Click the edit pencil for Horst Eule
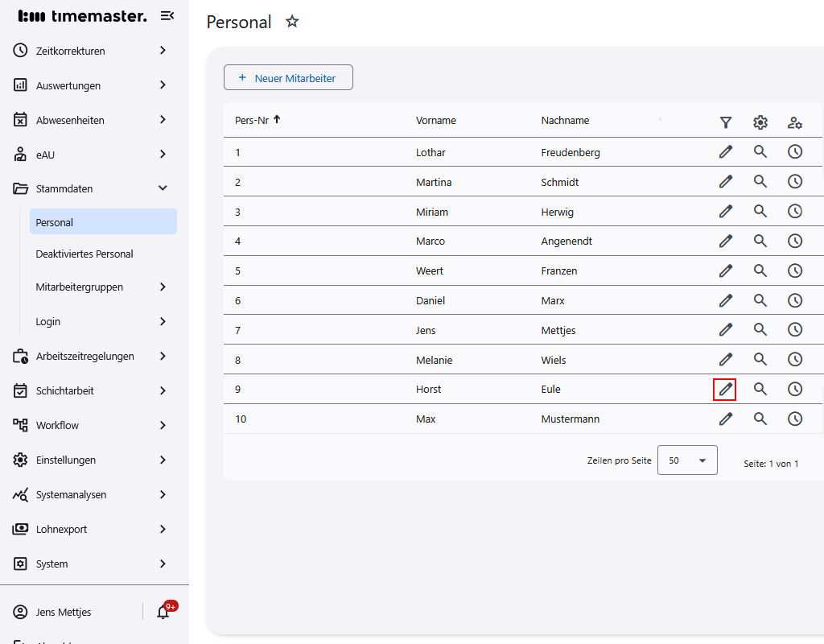This screenshot has width=824, height=644. (725, 390)
